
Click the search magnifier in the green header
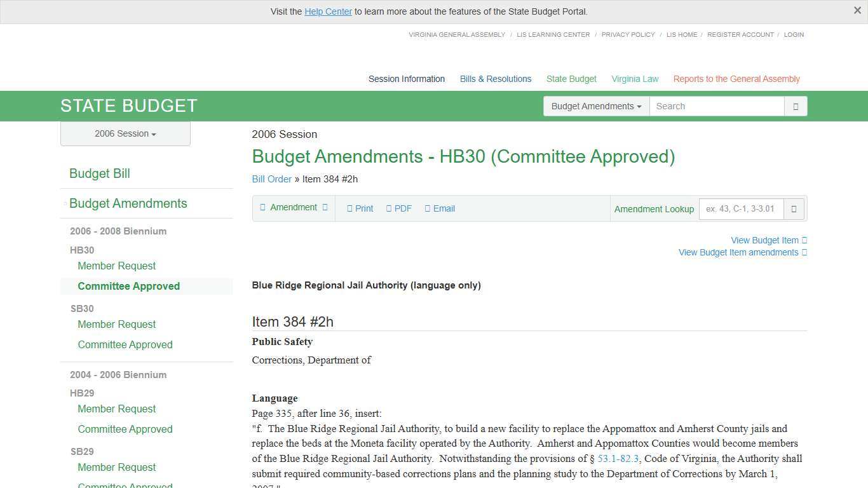(x=796, y=106)
